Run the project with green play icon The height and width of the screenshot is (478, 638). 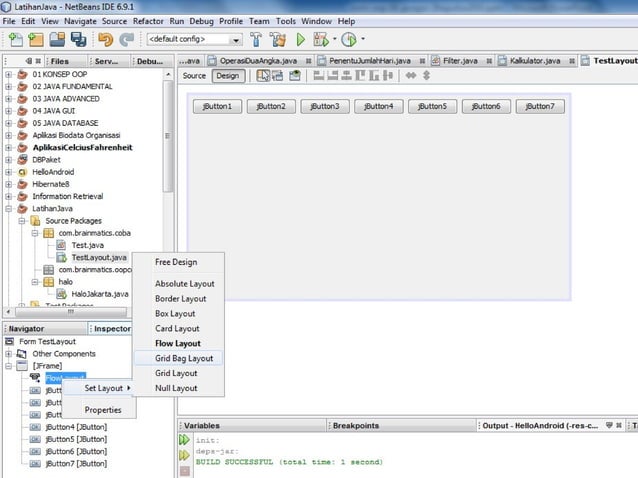[300, 40]
